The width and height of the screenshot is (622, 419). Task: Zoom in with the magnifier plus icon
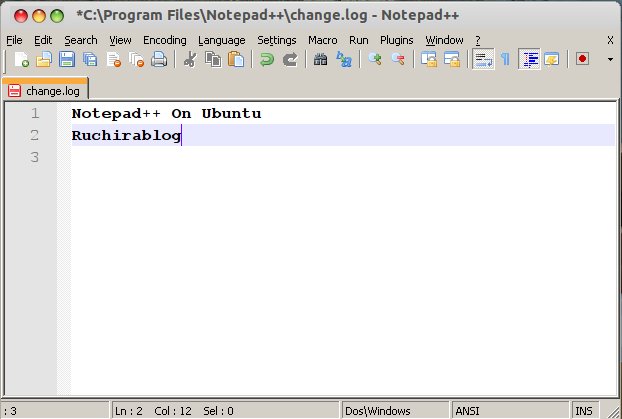(x=375, y=60)
